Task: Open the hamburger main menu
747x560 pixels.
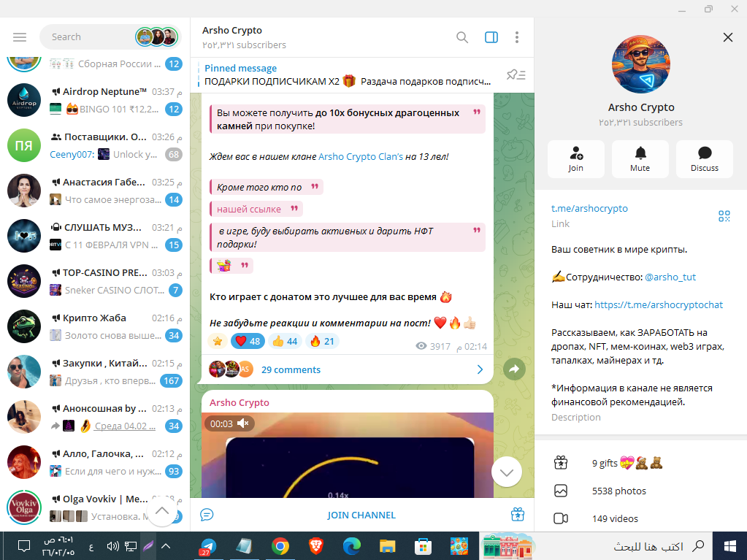Action: 20,37
